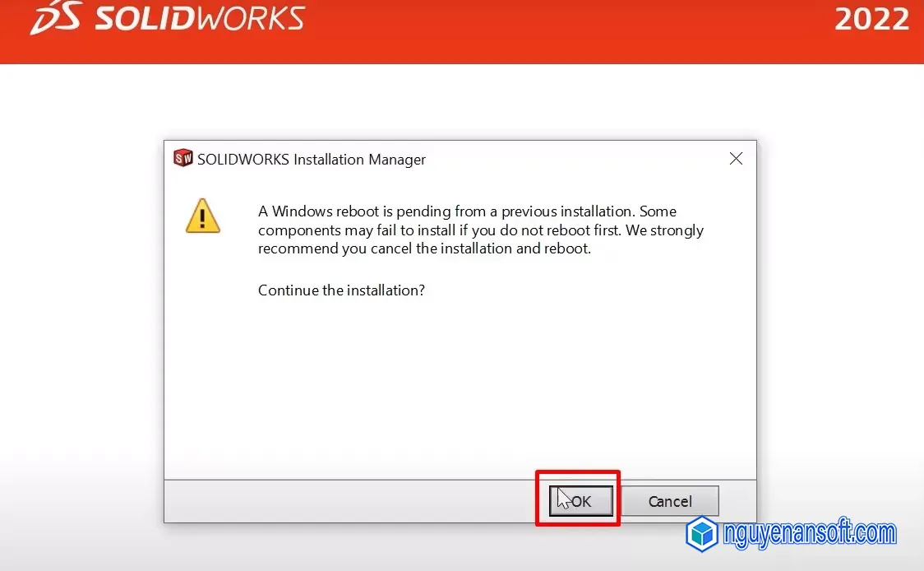Click the exclamation mark inside the warning triangle
Image resolution: width=924 pixels, height=571 pixels.
[203, 219]
